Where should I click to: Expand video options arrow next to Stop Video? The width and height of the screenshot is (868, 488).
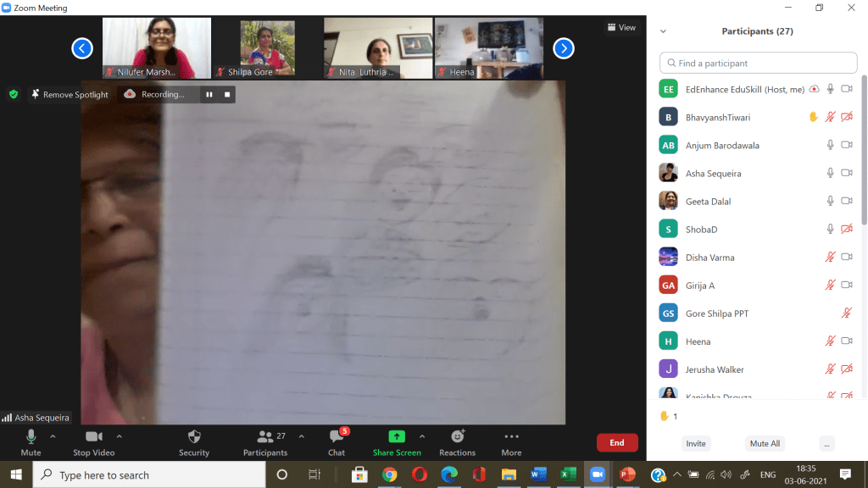120,436
